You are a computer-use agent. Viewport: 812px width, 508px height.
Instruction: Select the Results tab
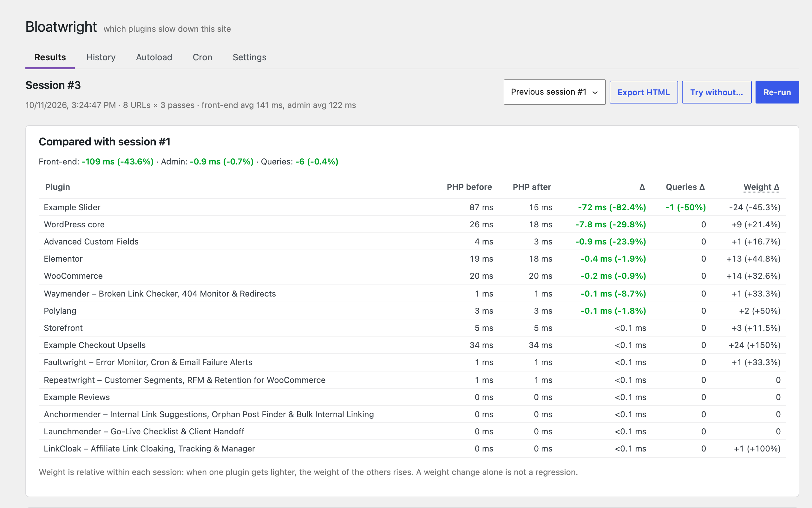(x=50, y=57)
